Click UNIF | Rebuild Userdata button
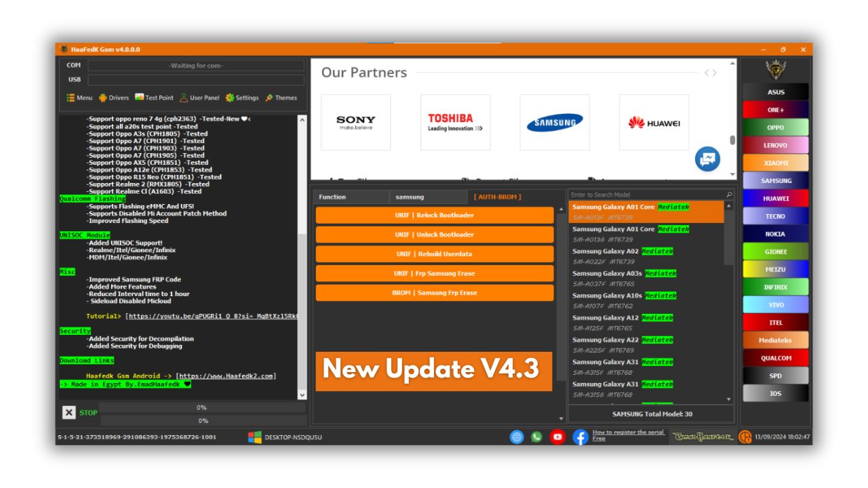 point(435,254)
